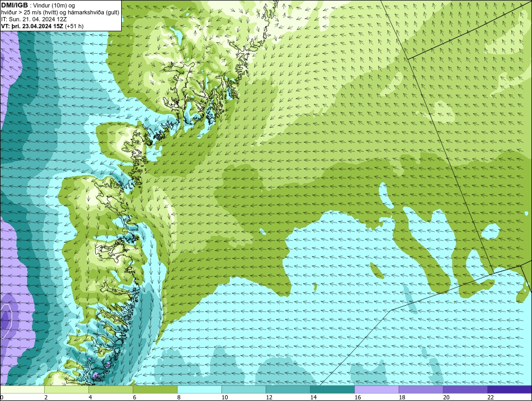Click the 6–8 m/s olive green legend swatch

click(155, 389)
